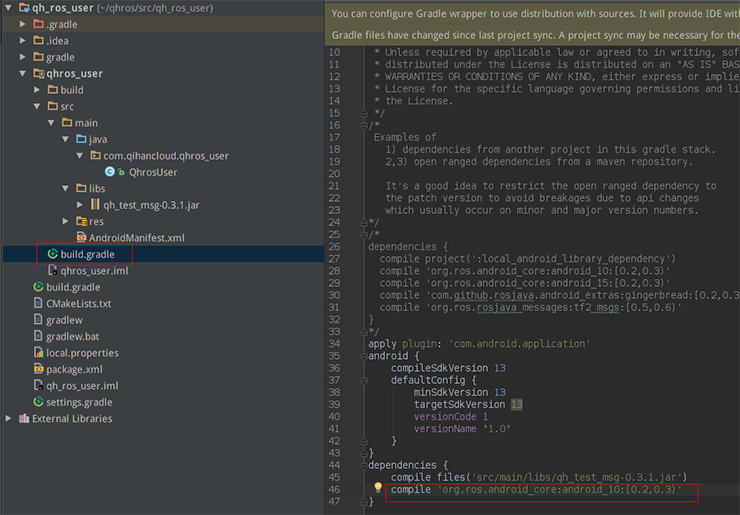The height and width of the screenshot is (515, 740).
Task: Click the qhros_user.iml file icon
Action: click(53, 270)
